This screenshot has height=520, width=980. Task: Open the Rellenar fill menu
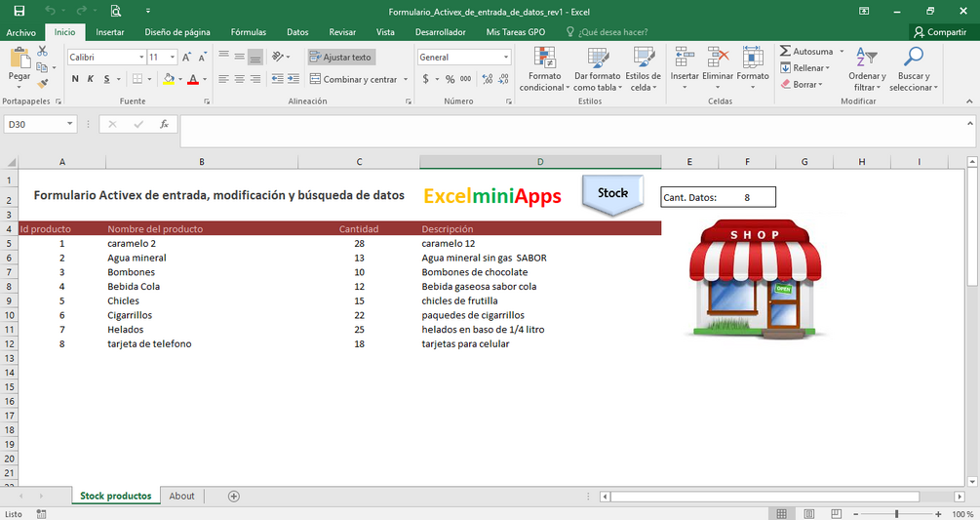pos(805,67)
